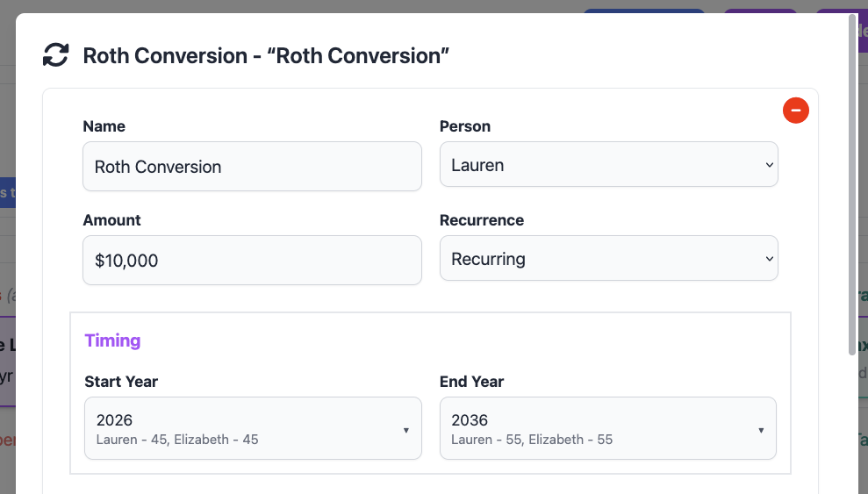Image resolution: width=868 pixels, height=494 pixels.
Task: Focus the Name field containing Roth Conversion
Action: (252, 167)
